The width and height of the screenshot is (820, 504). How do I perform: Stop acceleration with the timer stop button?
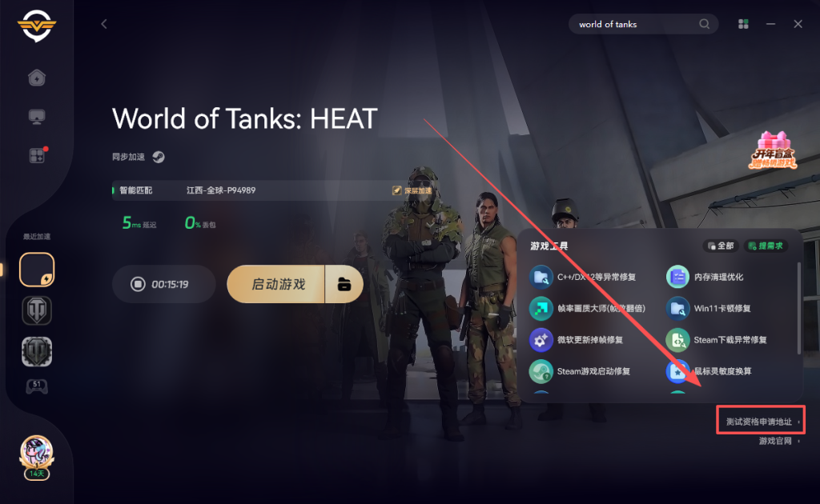[138, 284]
